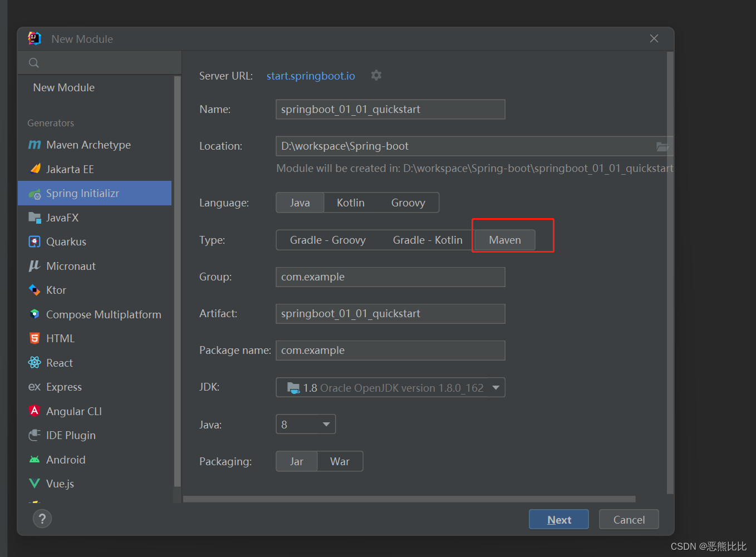Click the Vue.js logo icon
This screenshot has width=756, height=557.
pos(35,484)
